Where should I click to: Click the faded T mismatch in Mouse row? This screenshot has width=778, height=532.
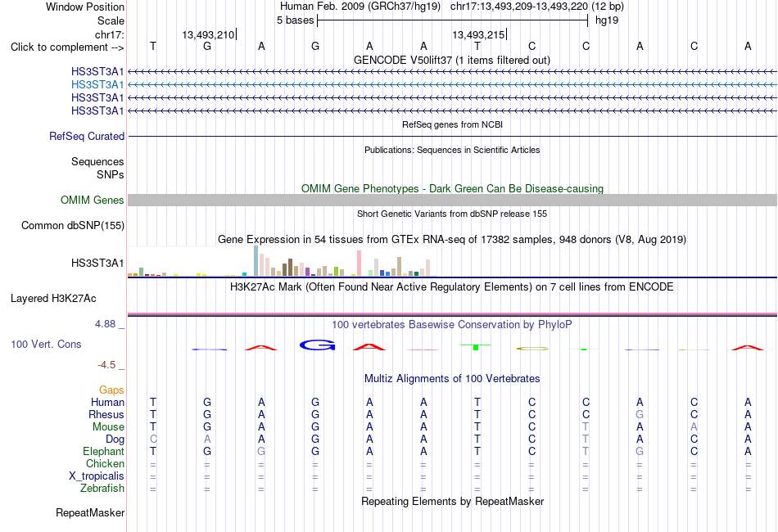click(586, 427)
